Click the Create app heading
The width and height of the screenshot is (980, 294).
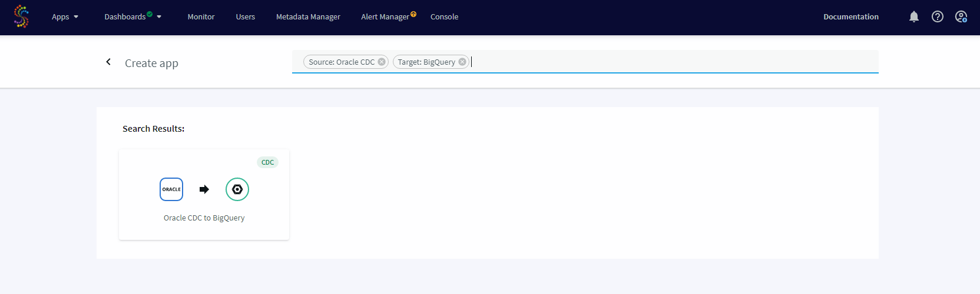[151, 63]
